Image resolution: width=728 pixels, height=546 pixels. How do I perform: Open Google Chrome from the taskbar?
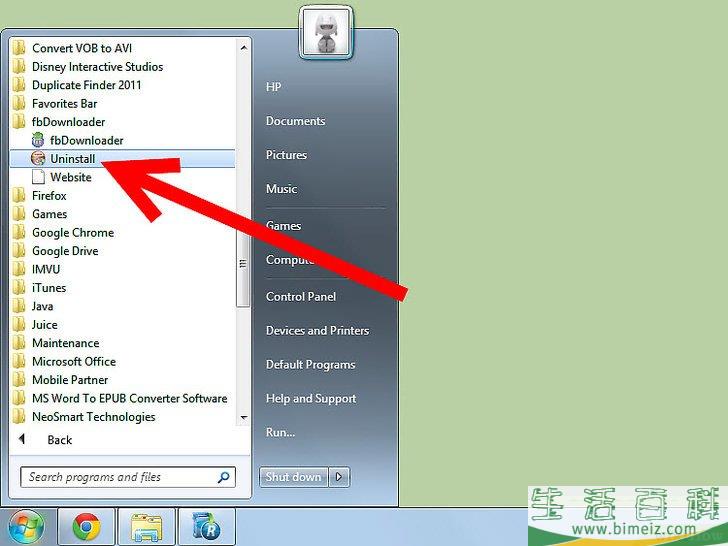pos(86,526)
